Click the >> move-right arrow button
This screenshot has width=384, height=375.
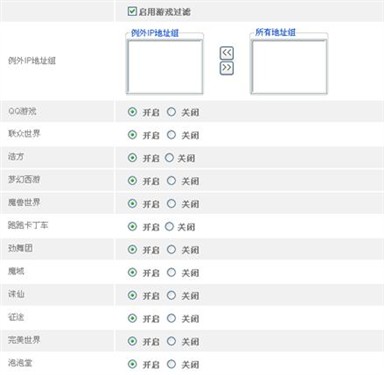(x=226, y=68)
